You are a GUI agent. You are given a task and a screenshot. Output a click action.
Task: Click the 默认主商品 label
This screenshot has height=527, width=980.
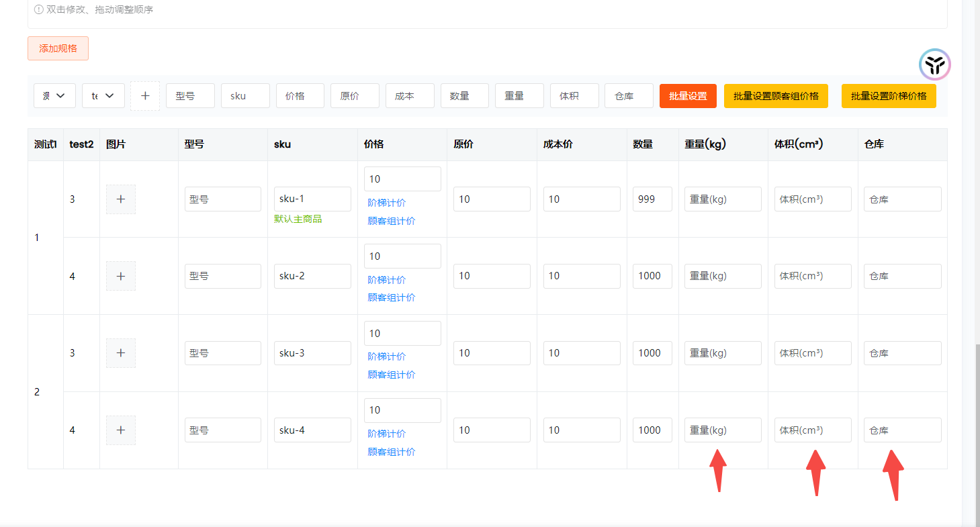298,219
